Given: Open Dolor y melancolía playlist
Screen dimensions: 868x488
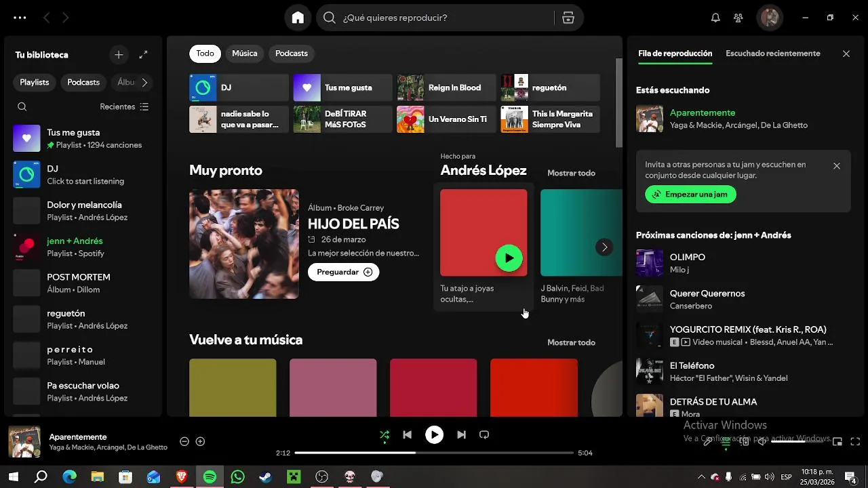Looking at the screenshot, I should click(83, 211).
